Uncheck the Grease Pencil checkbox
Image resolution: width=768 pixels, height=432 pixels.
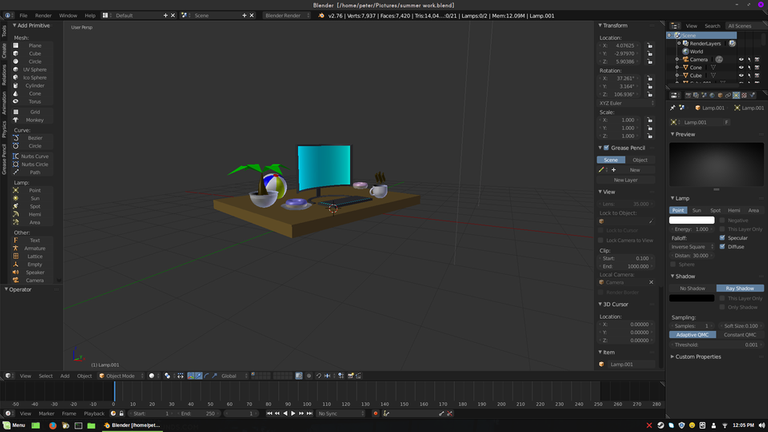[x=604, y=148]
